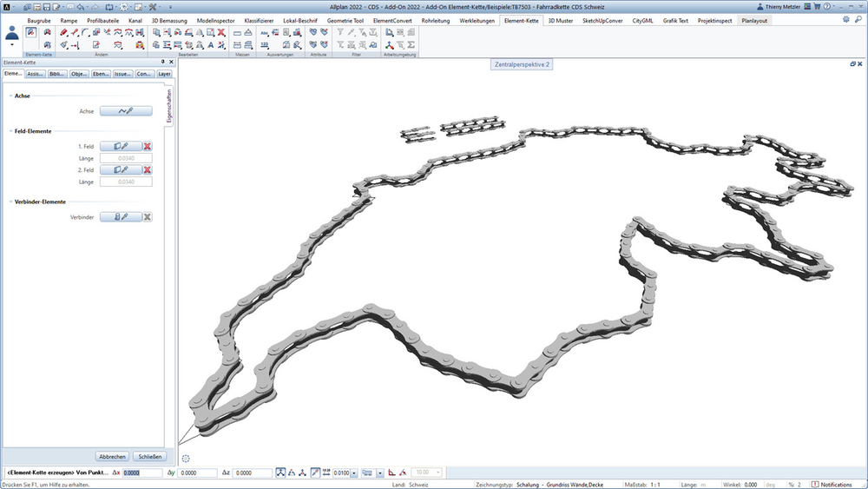Collapse the Feld-Elemente section
Viewport: 868px width, 489px height.
(10, 131)
